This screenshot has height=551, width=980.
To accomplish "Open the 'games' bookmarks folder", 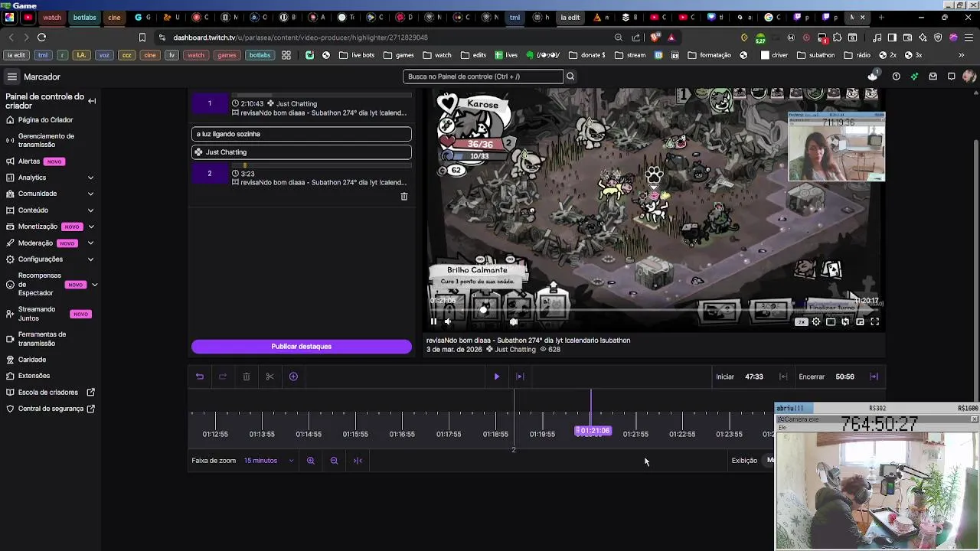I will click(399, 55).
